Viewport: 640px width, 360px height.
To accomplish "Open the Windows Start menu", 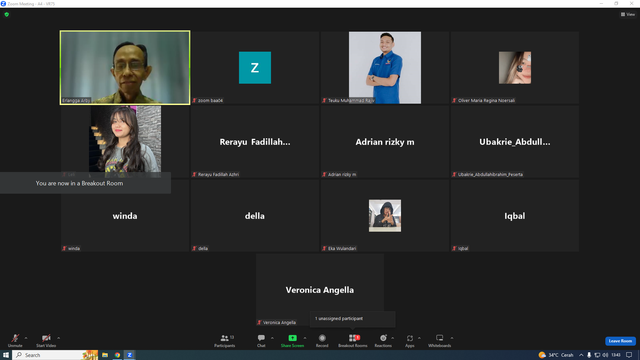I will (6, 355).
